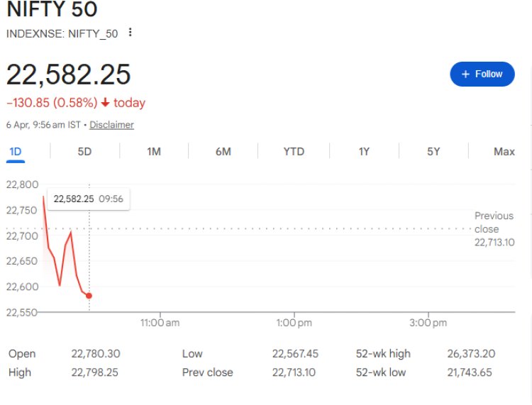Show the 6M price chart

223,151
